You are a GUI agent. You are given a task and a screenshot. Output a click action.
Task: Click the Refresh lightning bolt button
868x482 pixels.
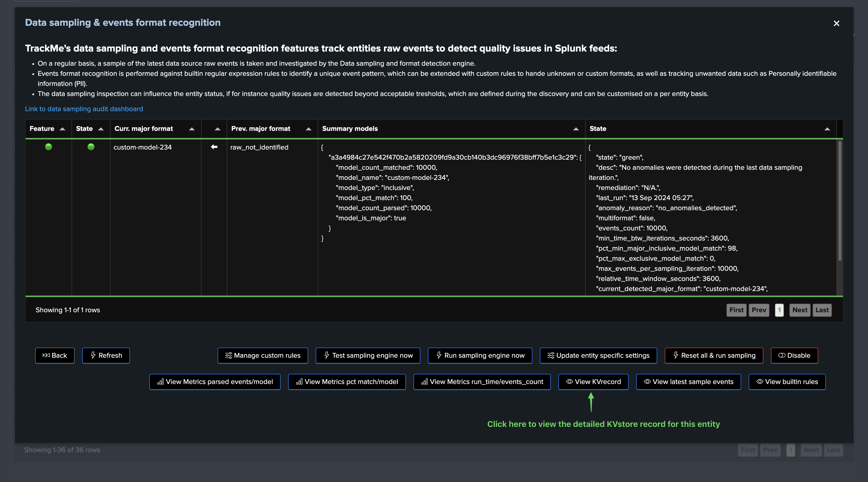click(x=106, y=355)
